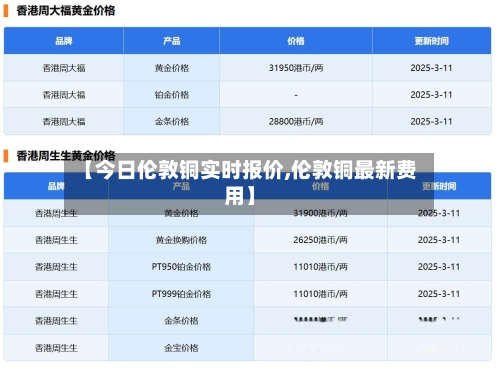The height and width of the screenshot is (368, 500).
Task: Select the 2025-3-11 date in the 周生生 黄金价格 row
Action: point(439,213)
